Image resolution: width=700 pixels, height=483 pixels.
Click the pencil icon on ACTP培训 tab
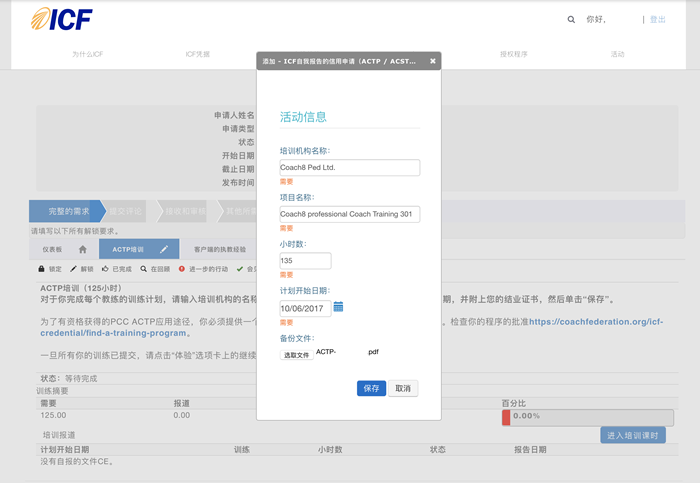pos(165,249)
